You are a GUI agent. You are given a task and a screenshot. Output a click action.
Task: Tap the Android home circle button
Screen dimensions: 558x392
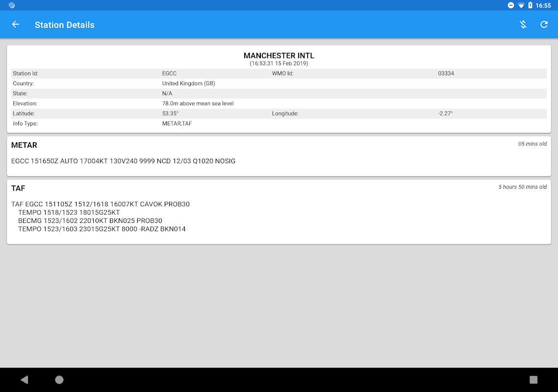tap(59, 380)
